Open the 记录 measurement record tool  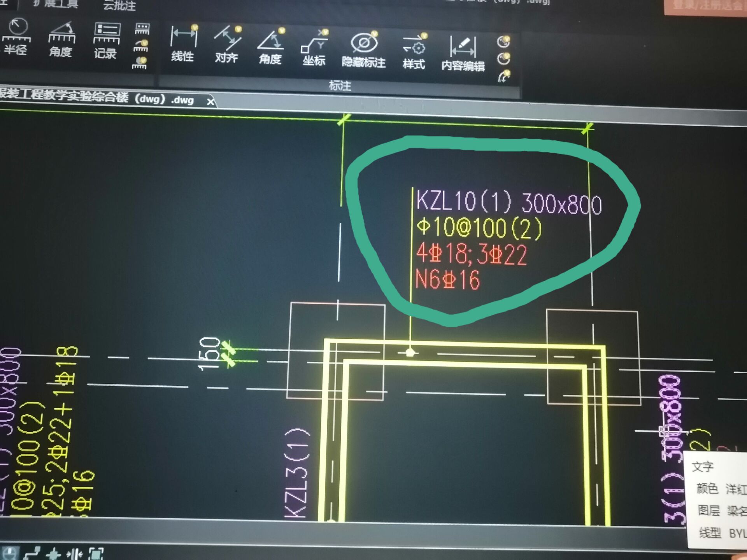[x=106, y=40]
